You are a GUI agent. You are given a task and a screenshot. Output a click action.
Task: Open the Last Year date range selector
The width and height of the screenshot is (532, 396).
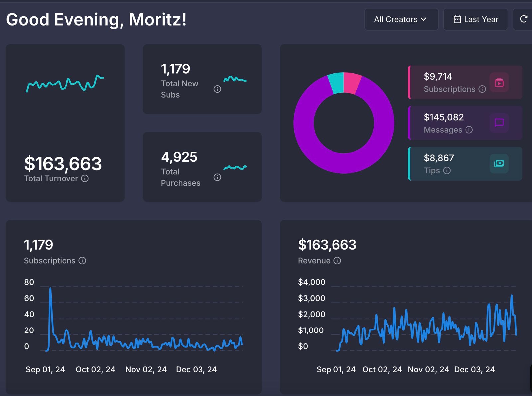pyautogui.click(x=475, y=19)
